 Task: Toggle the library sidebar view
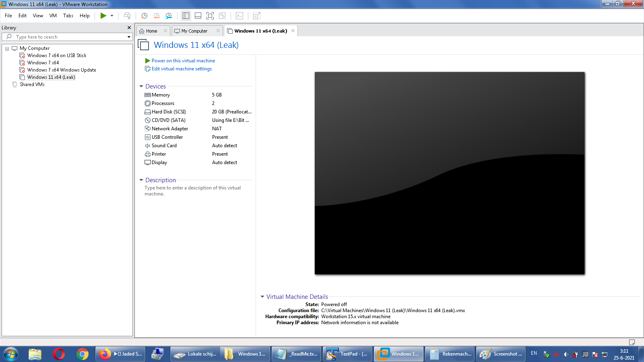pyautogui.click(x=186, y=16)
